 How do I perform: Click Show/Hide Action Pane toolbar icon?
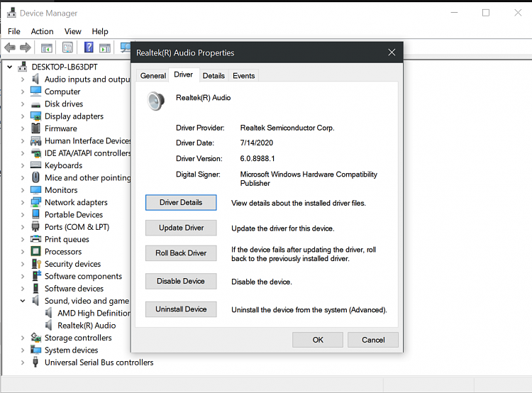[x=105, y=48]
